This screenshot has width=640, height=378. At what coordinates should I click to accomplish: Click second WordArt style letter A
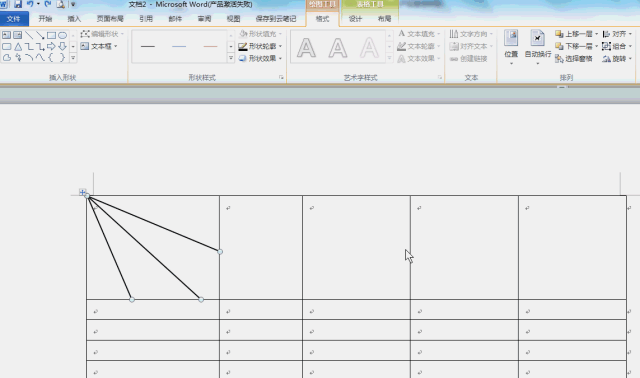coord(338,47)
